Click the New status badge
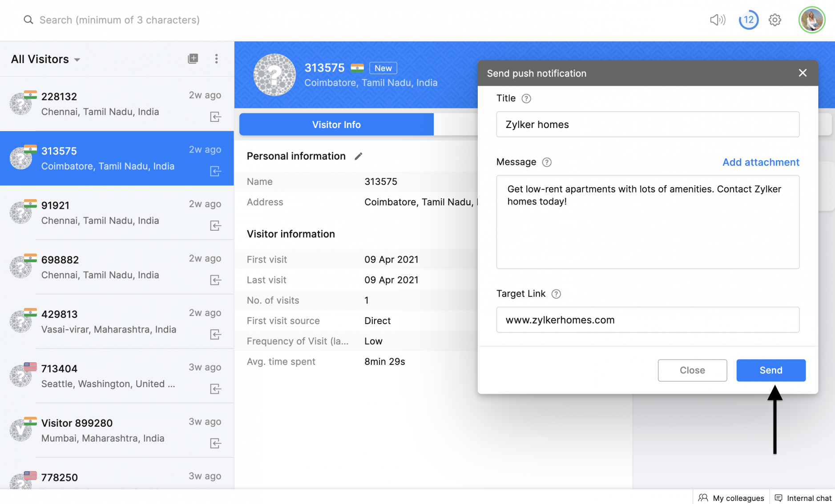Viewport: 835px width, 504px height. click(383, 68)
